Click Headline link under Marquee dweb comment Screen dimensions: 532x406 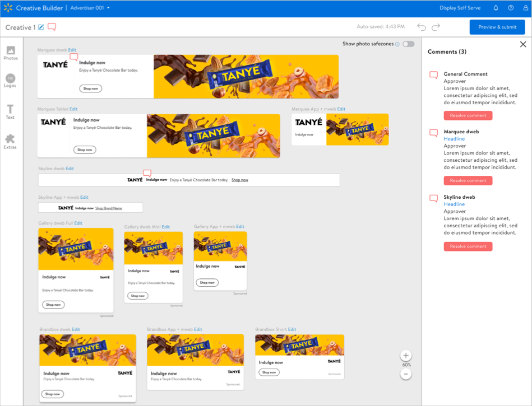click(454, 139)
